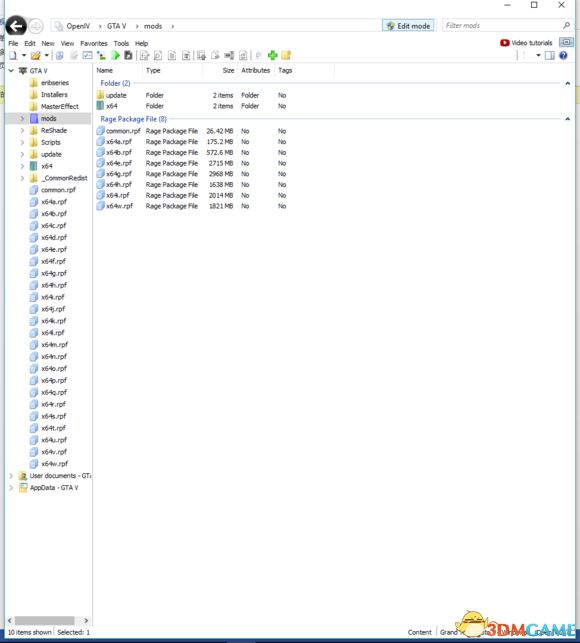Click the update folder icon in the file list

tap(100, 95)
